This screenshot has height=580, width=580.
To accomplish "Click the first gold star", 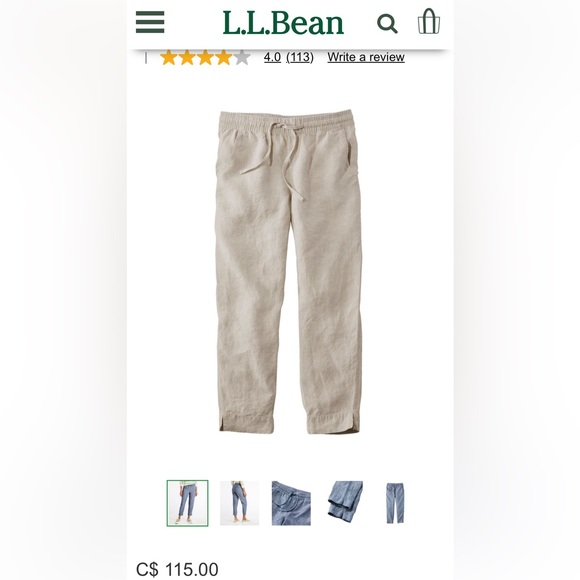I will coord(169,57).
